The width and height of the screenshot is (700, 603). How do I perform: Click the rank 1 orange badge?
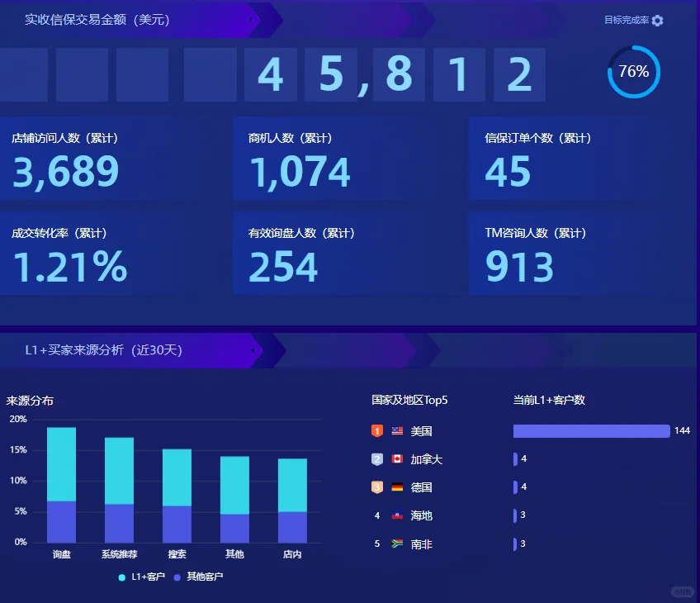377,431
